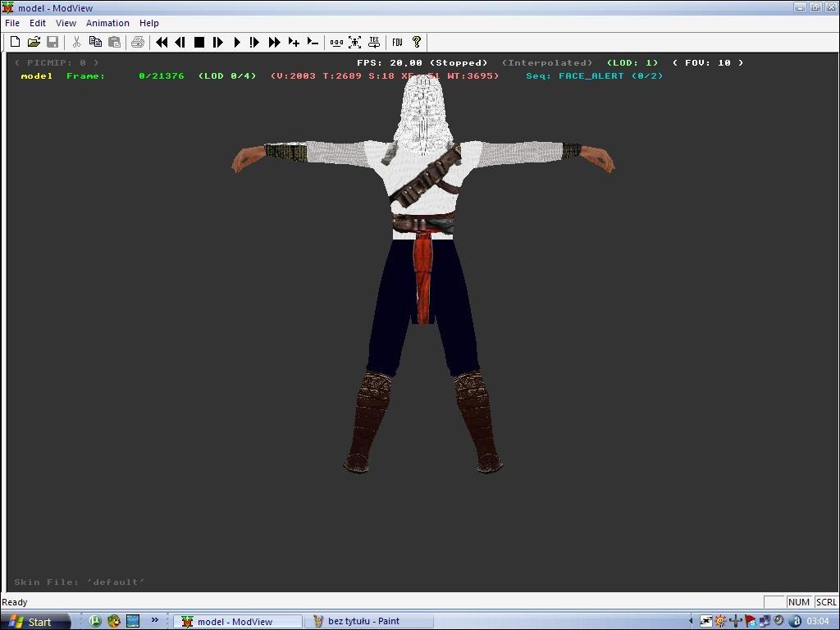Click the Help question mark icon

coord(417,42)
